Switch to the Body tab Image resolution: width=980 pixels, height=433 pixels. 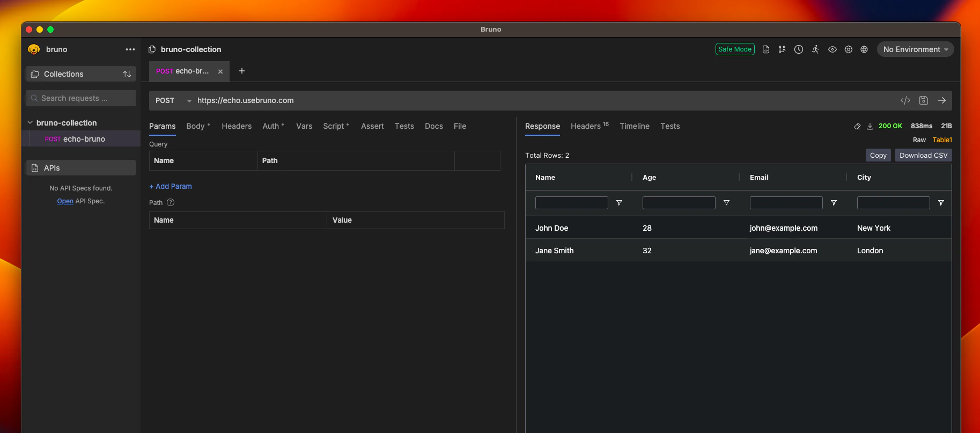(196, 126)
